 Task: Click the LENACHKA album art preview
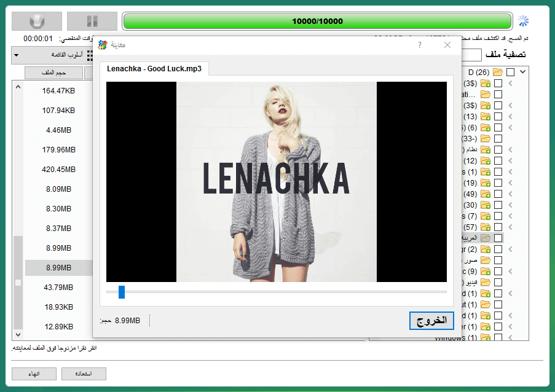[277, 182]
